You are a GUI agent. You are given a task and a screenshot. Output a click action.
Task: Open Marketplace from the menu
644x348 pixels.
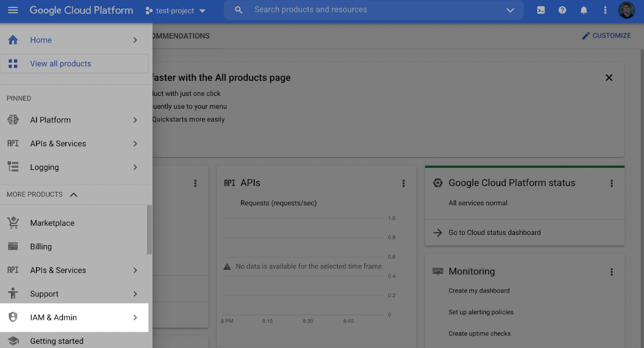(x=74, y=223)
